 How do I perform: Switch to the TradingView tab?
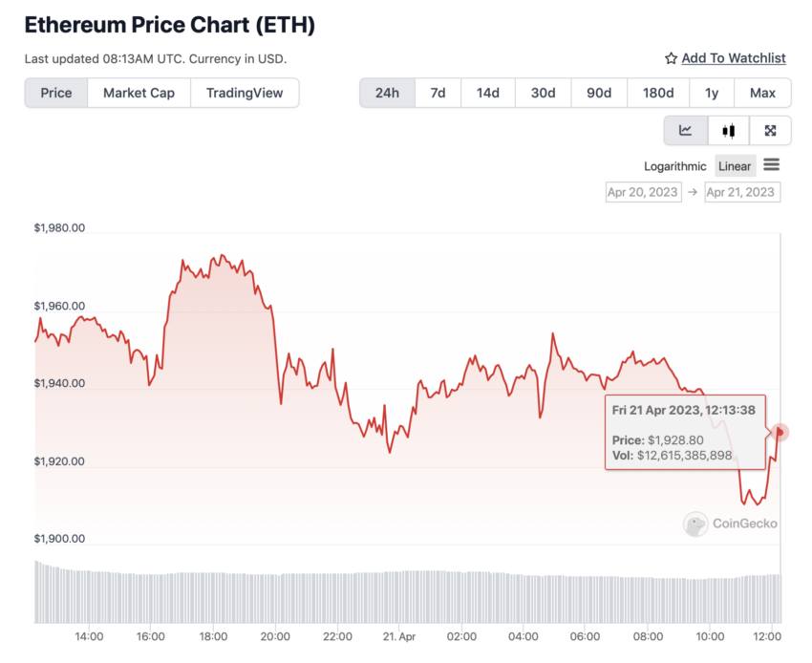tap(245, 94)
